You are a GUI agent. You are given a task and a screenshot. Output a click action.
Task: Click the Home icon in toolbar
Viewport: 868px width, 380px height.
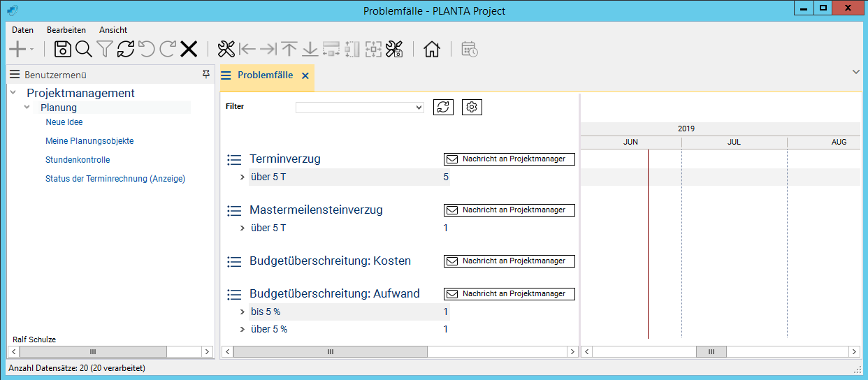pyautogui.click(x=432, y=49)
